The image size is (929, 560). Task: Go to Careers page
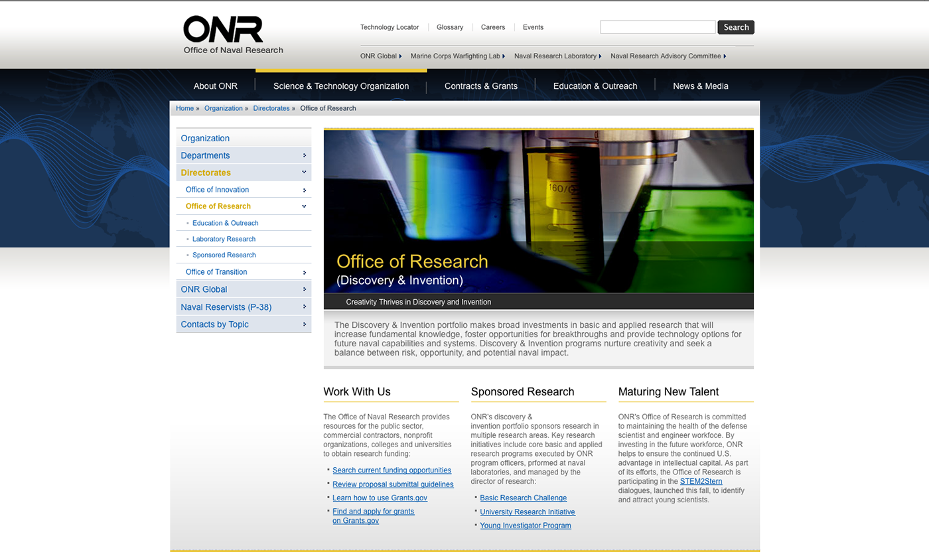[493, 27]
